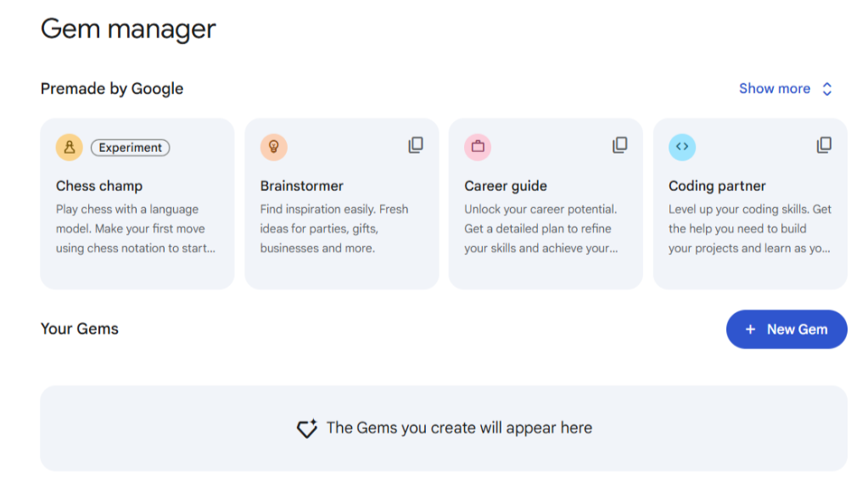
Task: Open the Brainstormer gem title
Action: pyautogui.click(x=302, y=186)
